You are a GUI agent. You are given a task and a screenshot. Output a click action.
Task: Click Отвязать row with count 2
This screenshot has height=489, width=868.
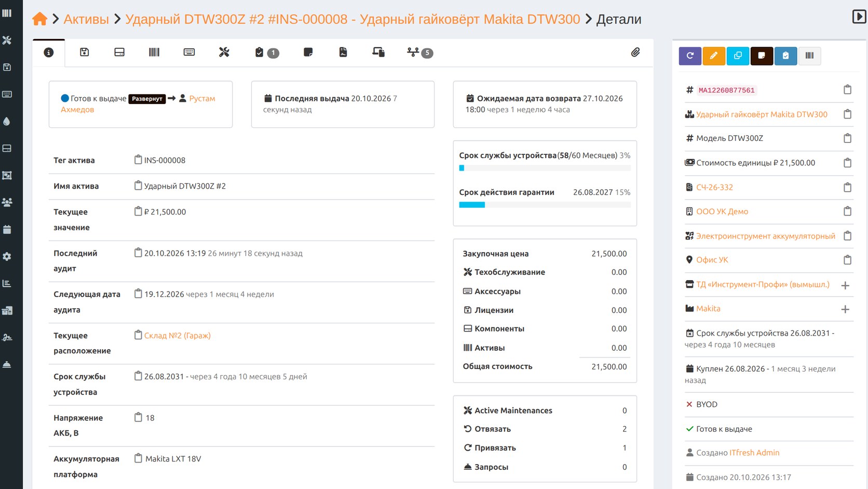(545, 429)
